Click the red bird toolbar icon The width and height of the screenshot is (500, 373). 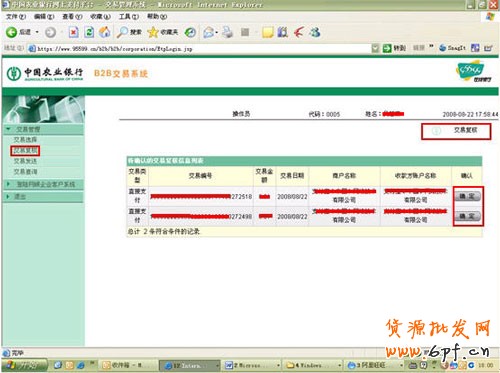[298, 32]
